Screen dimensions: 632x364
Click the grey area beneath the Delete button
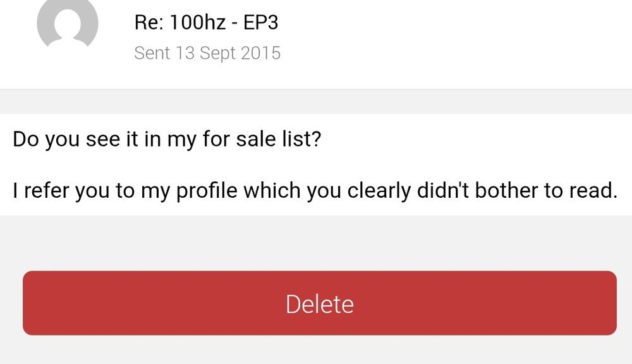(x=316, y=351)
